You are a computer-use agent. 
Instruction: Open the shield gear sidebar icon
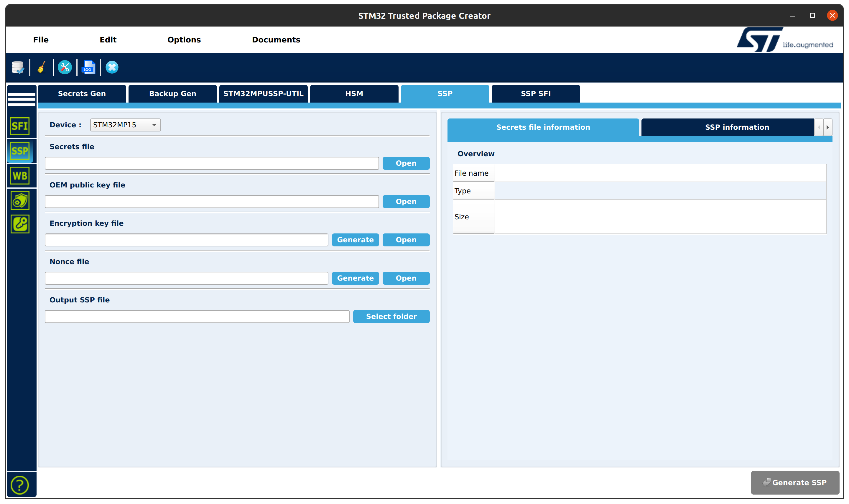tap(20, 200)
